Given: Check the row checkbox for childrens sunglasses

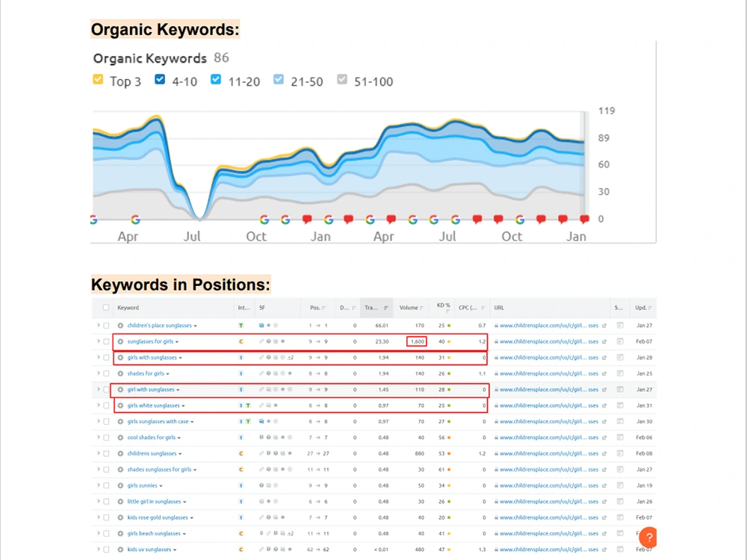Looking at the screenshot, I should pos(106,454).
